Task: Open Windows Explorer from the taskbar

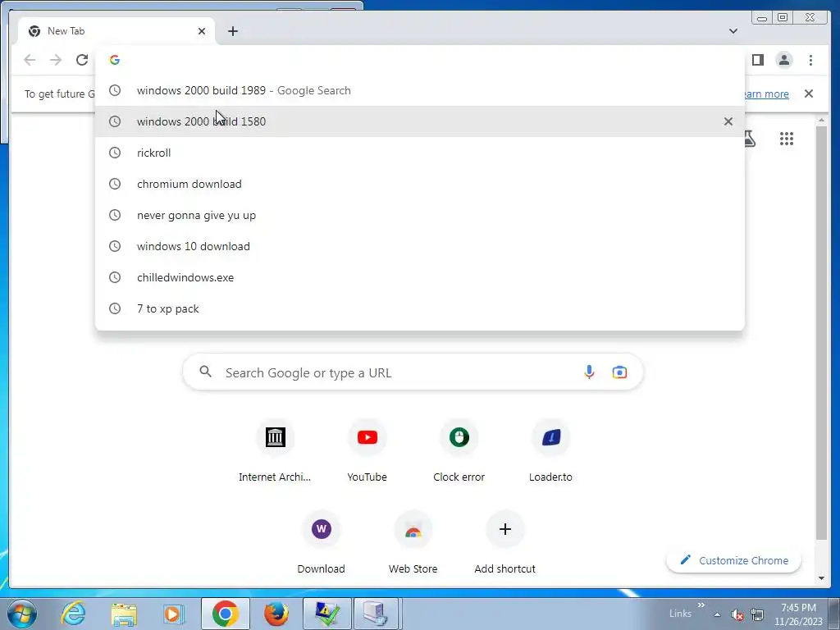Action: coord(124,614)
